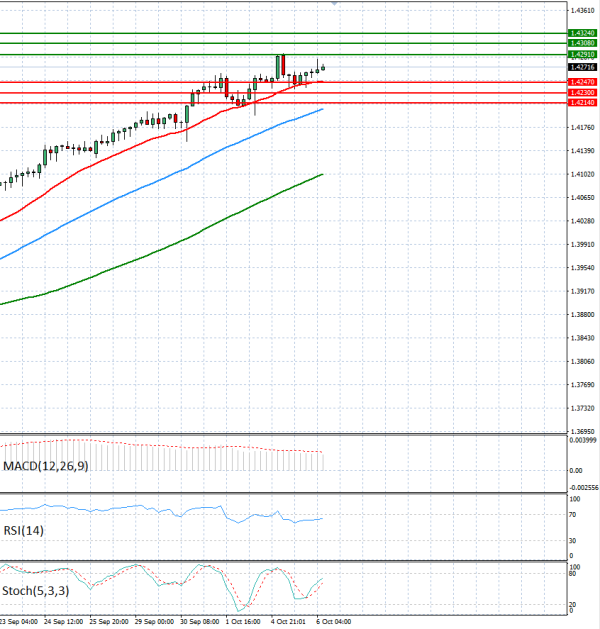
Task: Click the Stoch(5,3,3) indicator label
Action: click(36, 590)
